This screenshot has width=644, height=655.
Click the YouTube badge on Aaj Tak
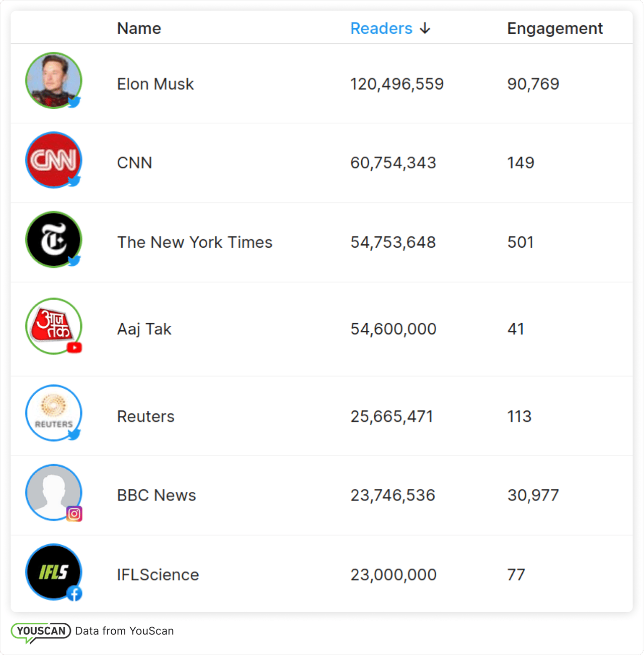tap(74, 347)
